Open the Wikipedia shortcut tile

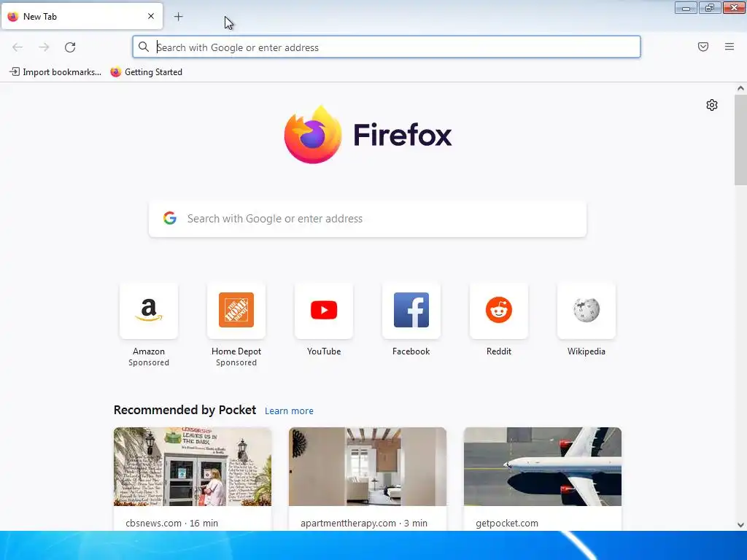(587, 311)
